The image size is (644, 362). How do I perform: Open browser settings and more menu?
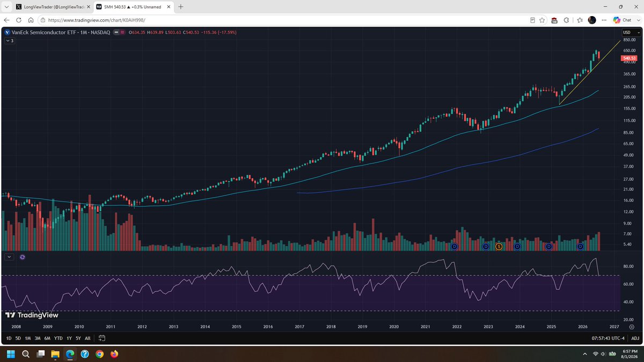click(x=604, y=20)
